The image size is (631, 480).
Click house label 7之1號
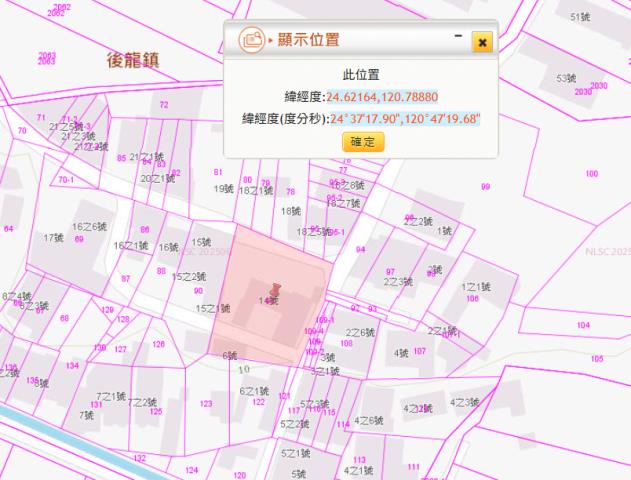click(x=111, y=396)
